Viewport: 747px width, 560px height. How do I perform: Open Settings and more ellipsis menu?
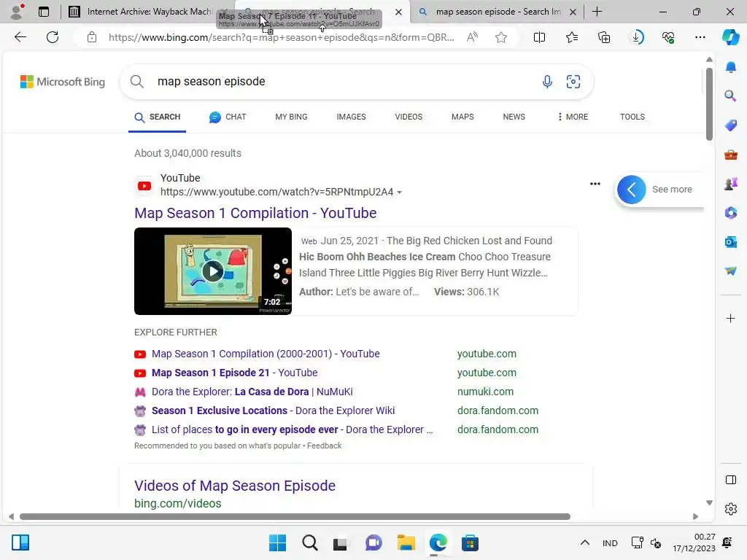(x=700, y=37)
